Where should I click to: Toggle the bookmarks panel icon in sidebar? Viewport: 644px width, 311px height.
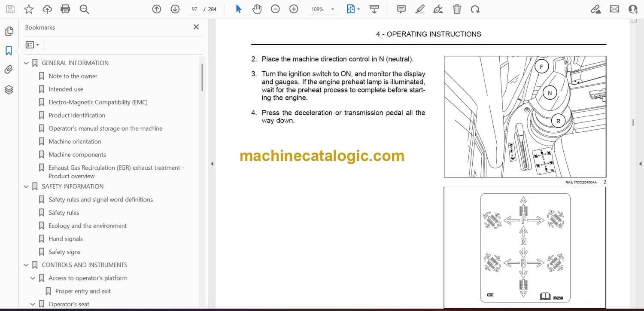pos(9,51)
